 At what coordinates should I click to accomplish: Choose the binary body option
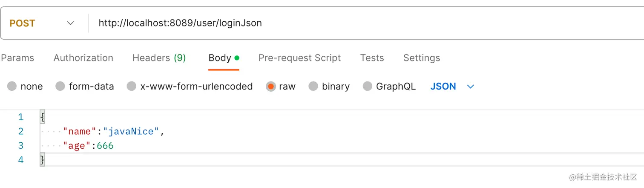pyautogui.click(x=313, y=87)
